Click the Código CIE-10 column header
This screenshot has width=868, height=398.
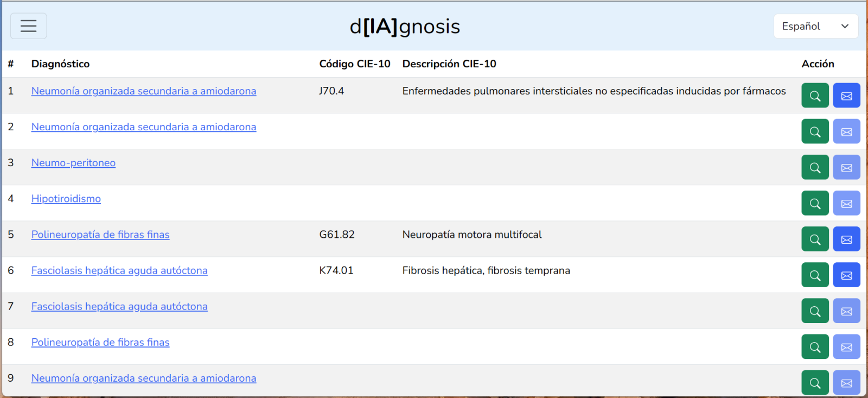(x=355, y=64)
